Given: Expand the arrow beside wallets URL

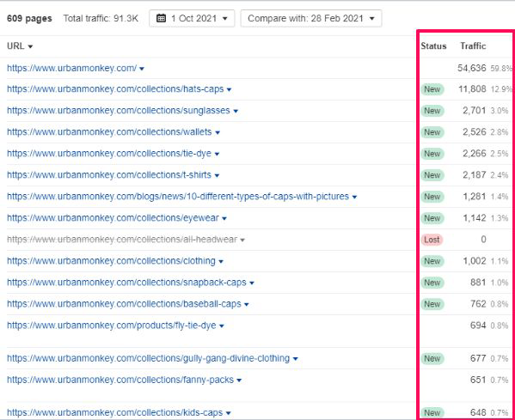Looking at the screenshot, I should tap(218, 132).
